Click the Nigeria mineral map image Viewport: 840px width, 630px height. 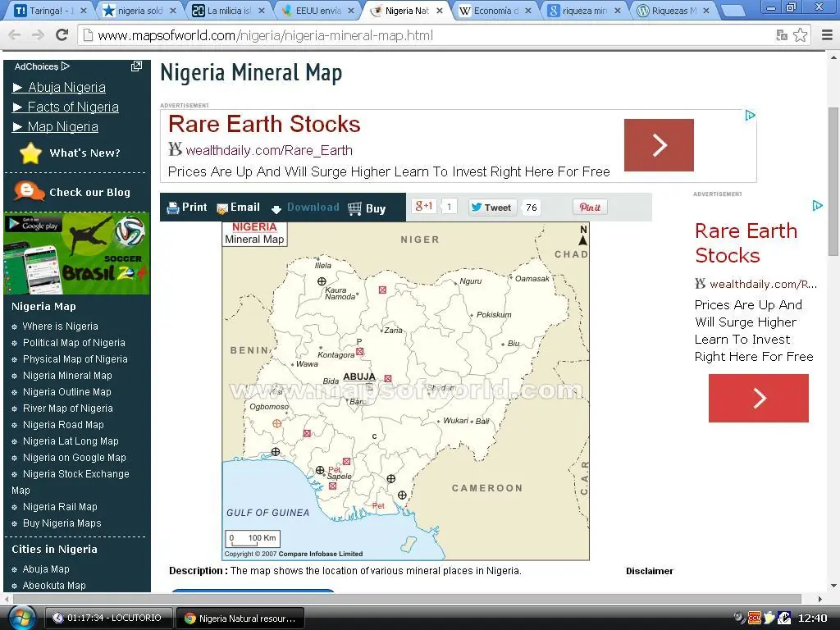[x=405, y=391]
